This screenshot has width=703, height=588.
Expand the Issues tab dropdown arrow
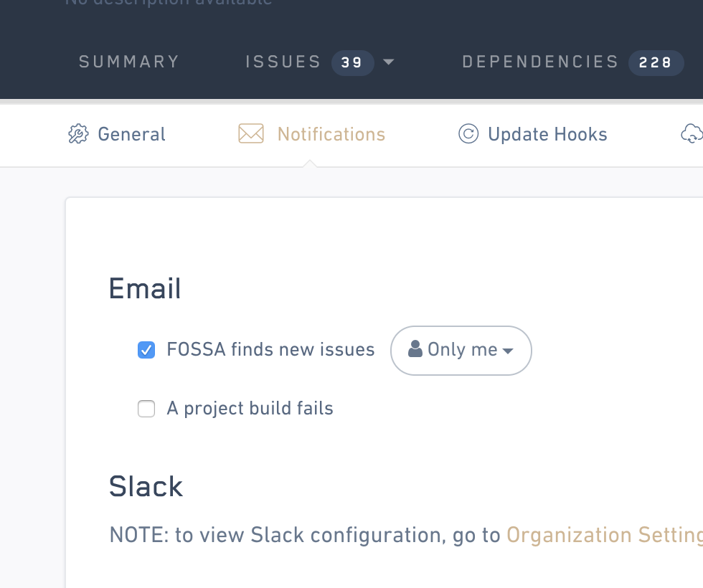point(389,62)
